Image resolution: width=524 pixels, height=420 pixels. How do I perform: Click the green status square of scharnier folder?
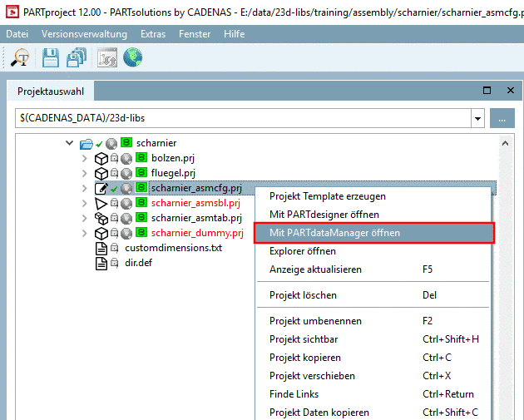click(126, 143)
